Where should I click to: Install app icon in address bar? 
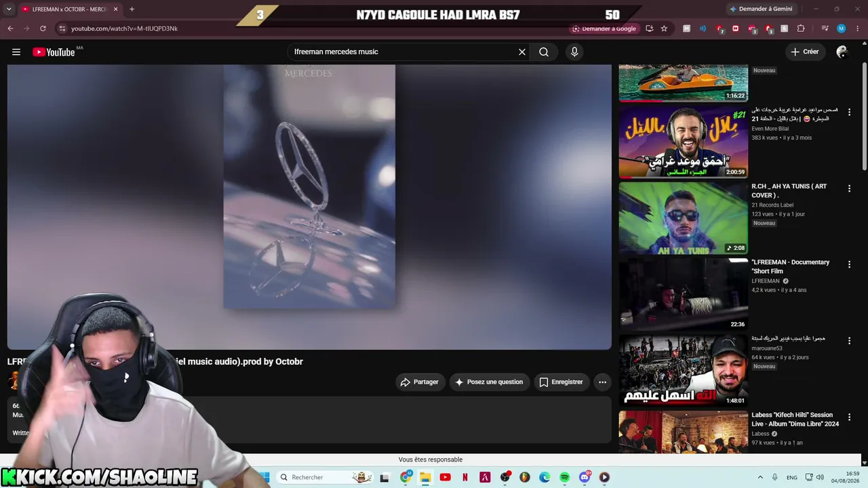coord(649,28)
